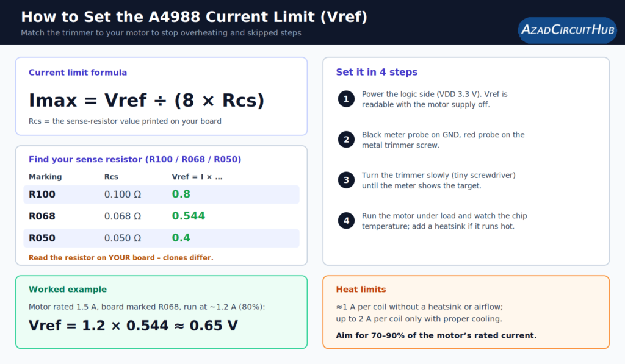Select the "Current limit formula" heading
The image size is (625, 364).
(78, 73)
